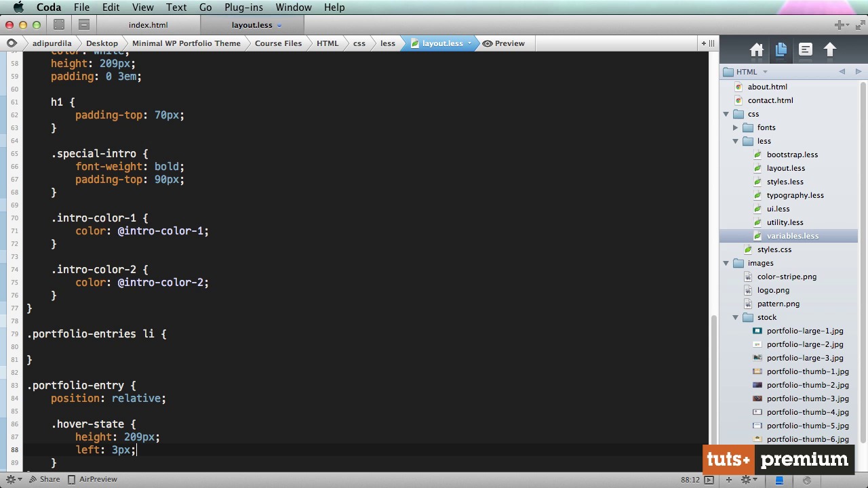Screen dimensions: 868x488
Task: Click the Share button in status bar
Action: tap(43, 479)
